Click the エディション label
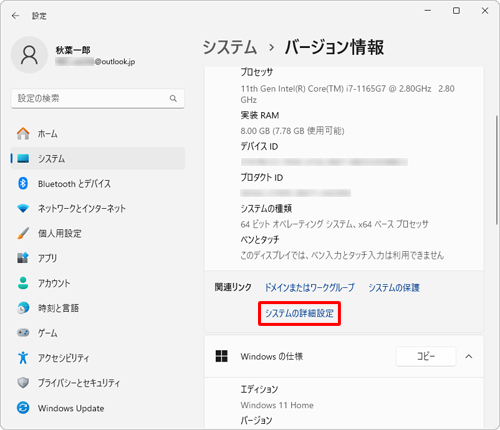The image size is (500, 430). (259, 389)
